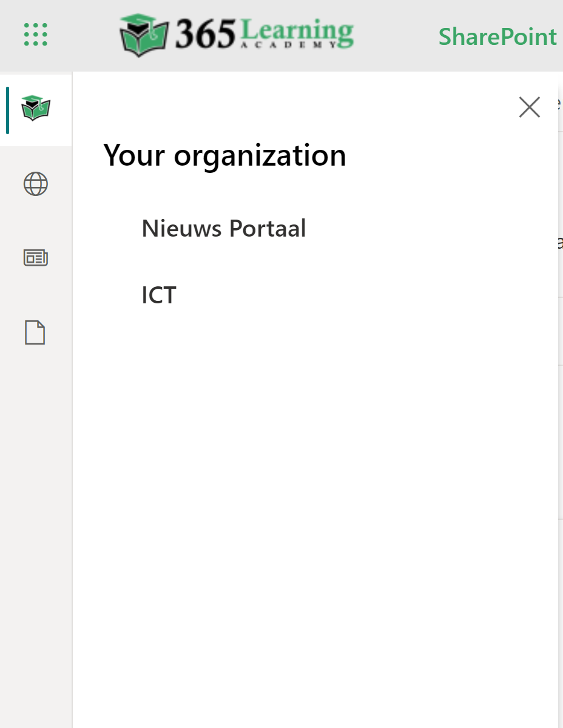This screenshot has width=563, height=728.
Task: Click page content strip right of the panel
Action: click(560, 425)
